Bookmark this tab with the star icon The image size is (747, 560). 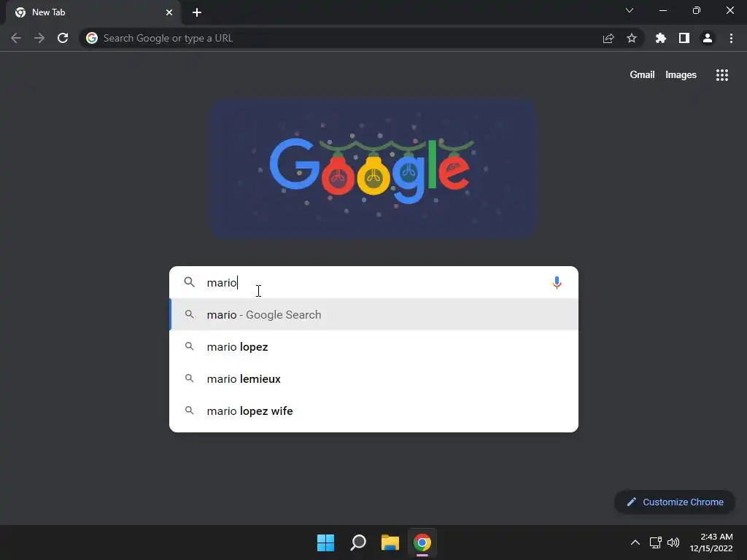click(x=632, y=38)
